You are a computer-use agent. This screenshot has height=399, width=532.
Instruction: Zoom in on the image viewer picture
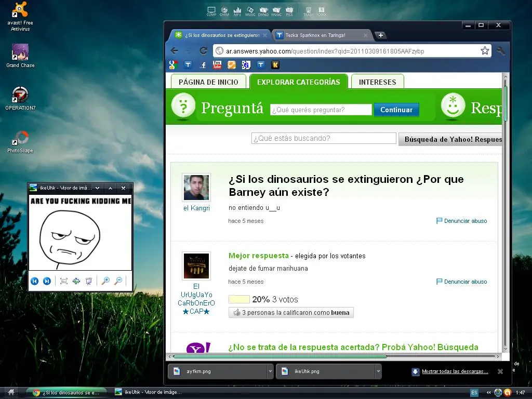(106, 281)
